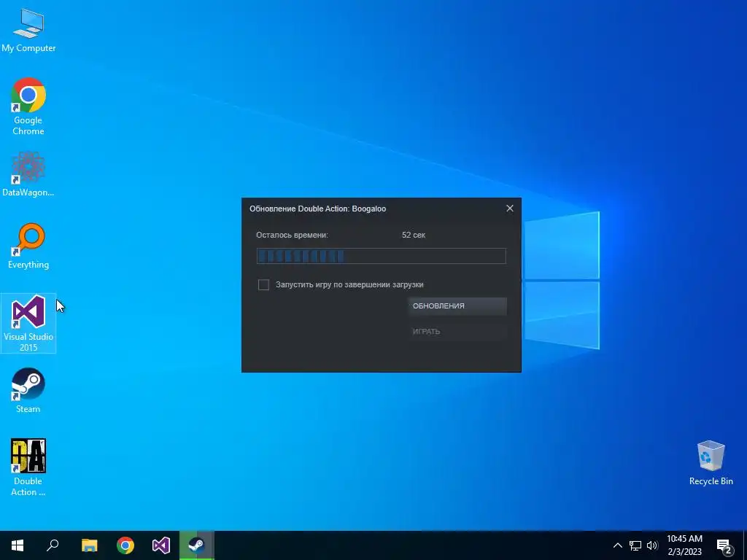Close the Double Action update dialog
Viewport: 747px width, 560px height.
(x=510, y=209)
